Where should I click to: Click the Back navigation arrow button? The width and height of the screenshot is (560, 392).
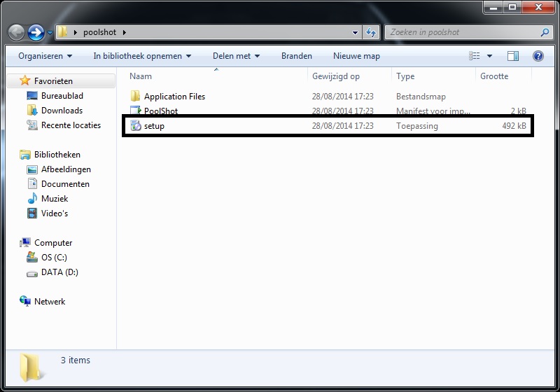[17, 32]
